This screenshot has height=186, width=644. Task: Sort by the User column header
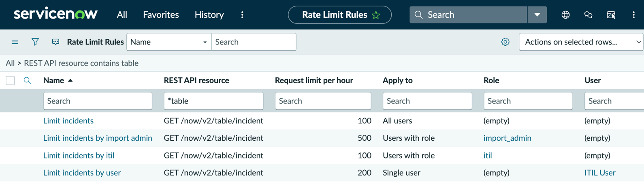pos(593,80)
